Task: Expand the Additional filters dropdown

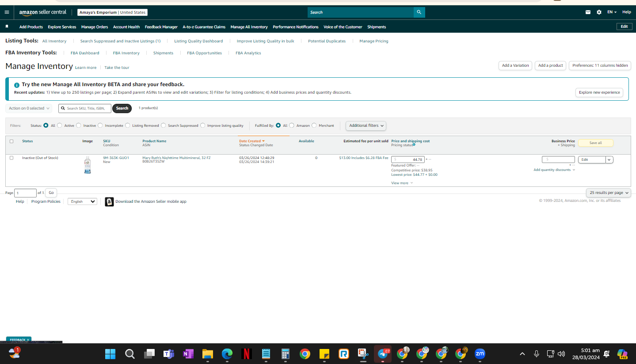Action: [x=366, y=125]
